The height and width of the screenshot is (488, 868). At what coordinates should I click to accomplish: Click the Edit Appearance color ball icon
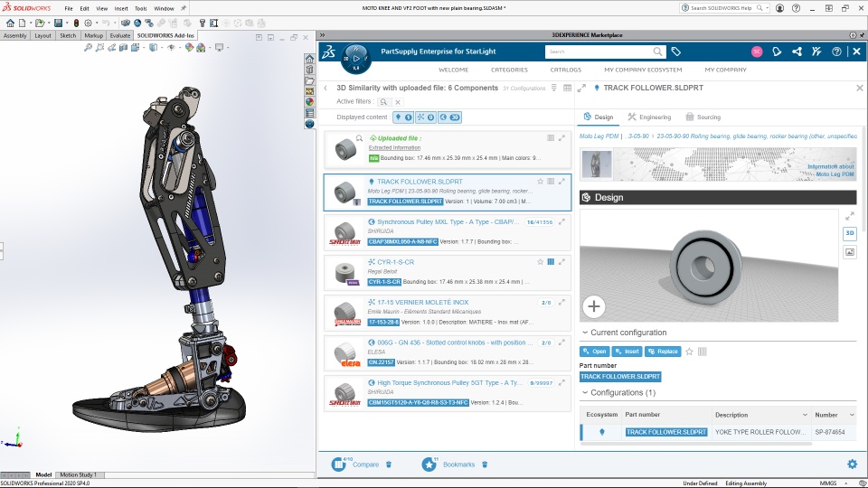pos(189,48)
